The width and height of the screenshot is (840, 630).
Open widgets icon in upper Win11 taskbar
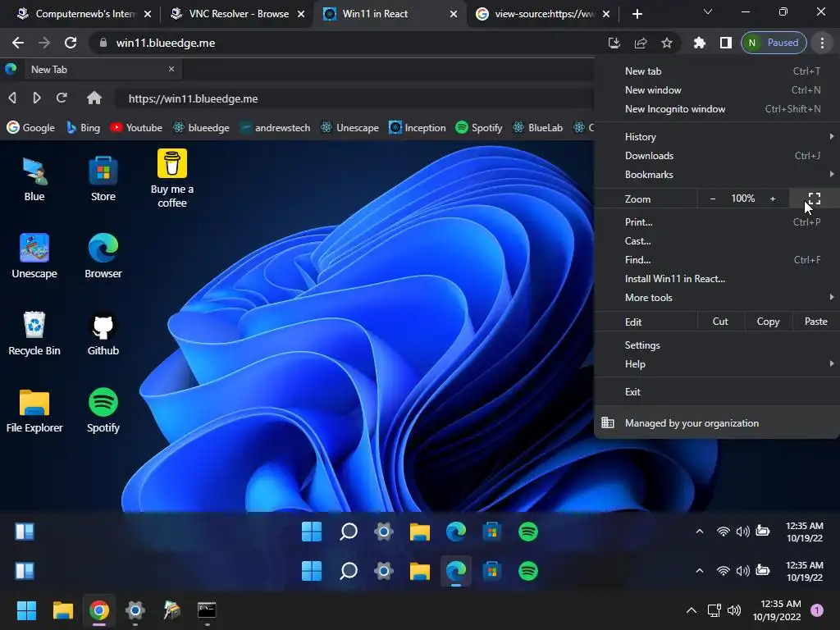[x=25, y=532]
